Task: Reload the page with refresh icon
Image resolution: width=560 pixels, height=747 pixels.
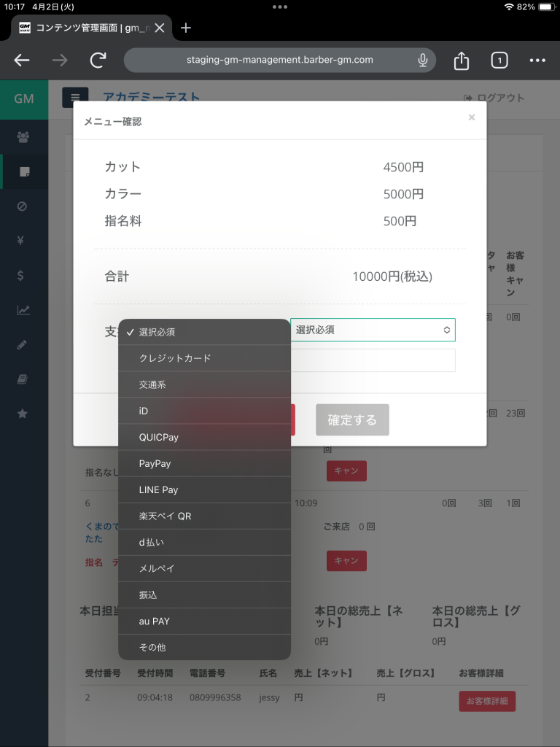Action: tap(98, 61)
